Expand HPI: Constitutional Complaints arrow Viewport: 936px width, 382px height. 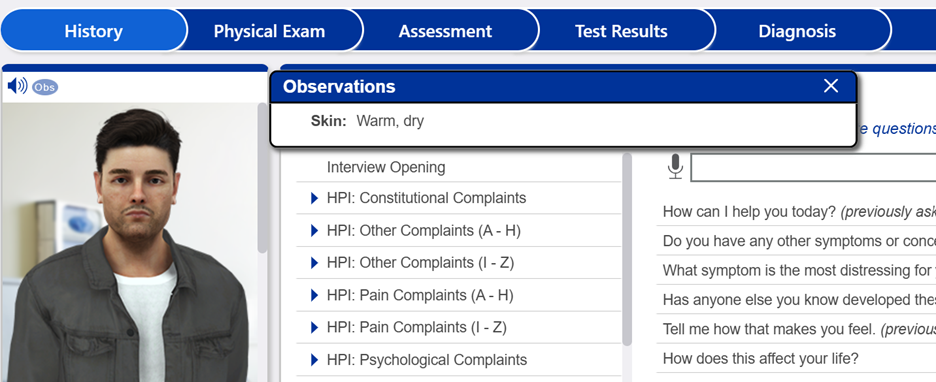315,198
